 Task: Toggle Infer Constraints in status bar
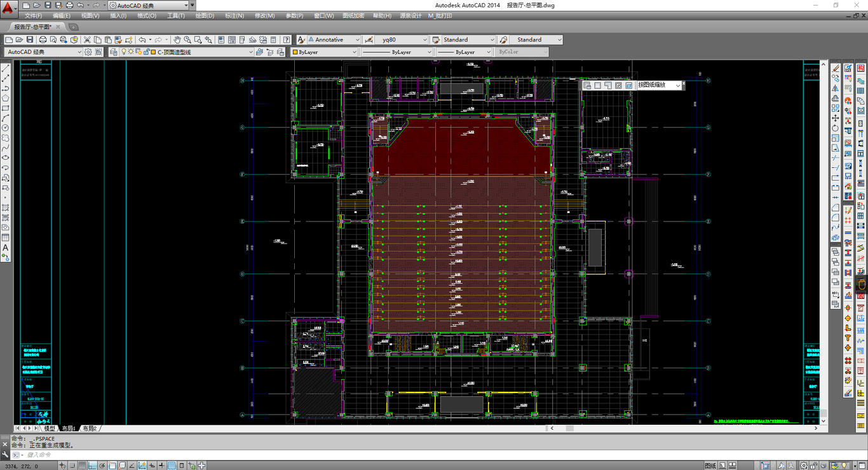[62, 466]
